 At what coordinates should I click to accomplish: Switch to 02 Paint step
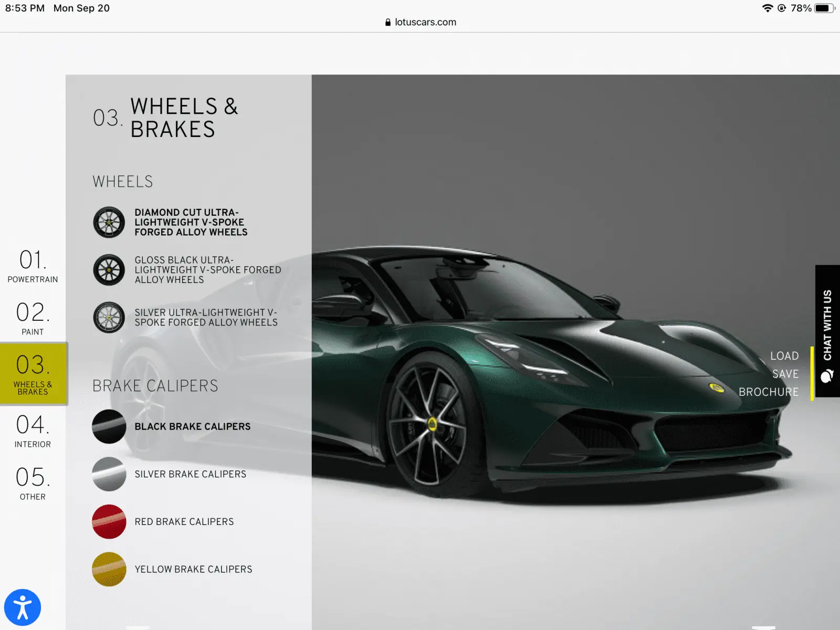(33, 319)
